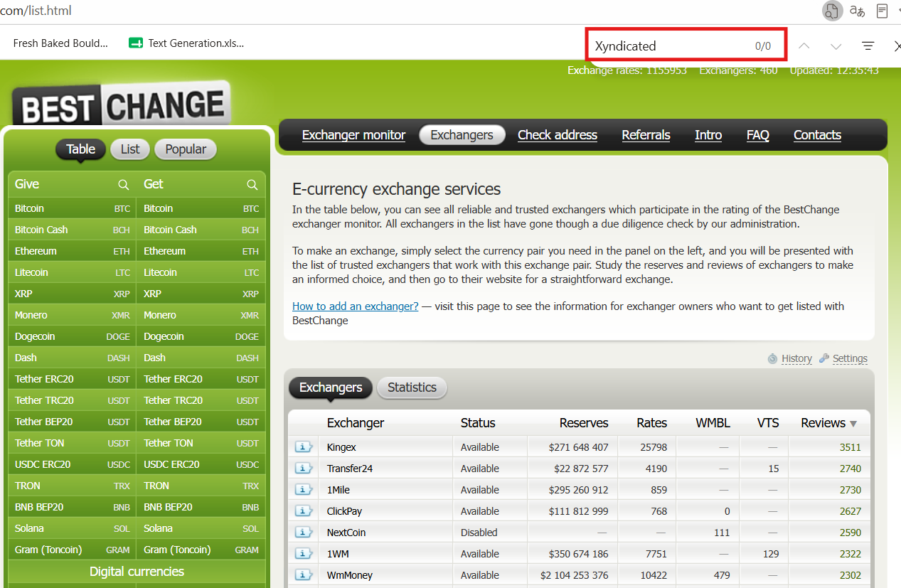Open the History link
The height and width of the screenshot is (588, 901).
(796, 358)
